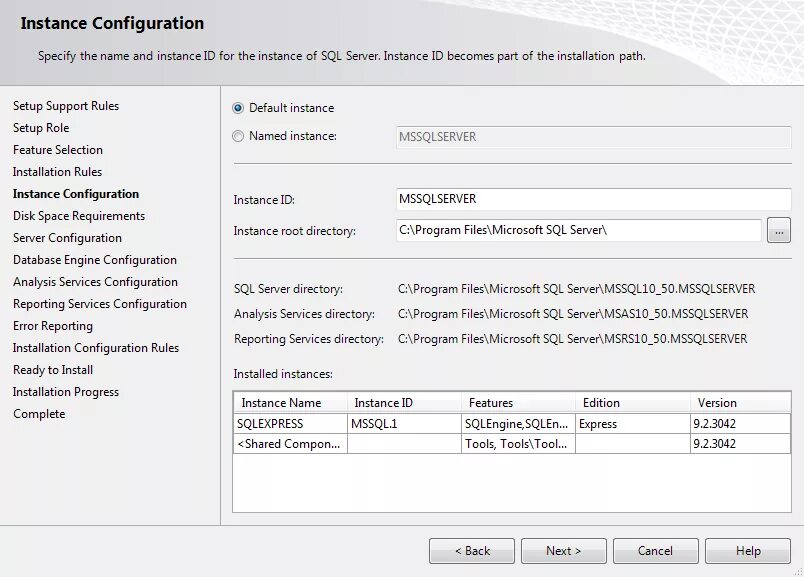Click the SQL Server directory path text
Image resolution: width=804 pixels, height=577 pixels.
576,289
